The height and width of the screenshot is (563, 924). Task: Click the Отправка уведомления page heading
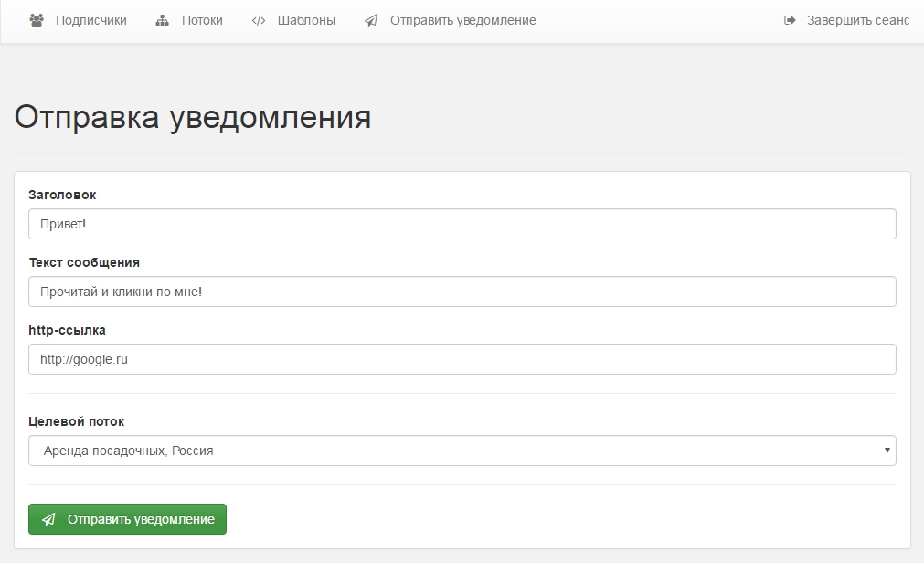[x=193, y=118]
